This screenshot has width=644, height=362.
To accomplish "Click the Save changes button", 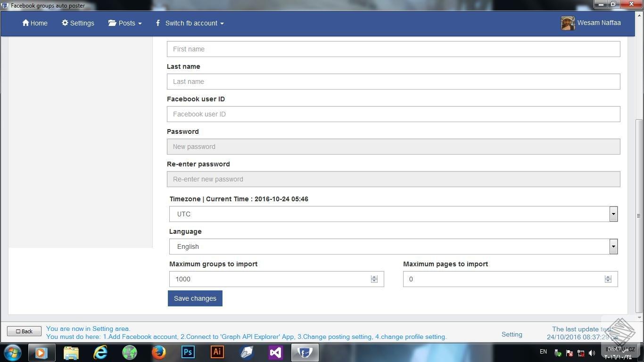I will click(195, 298).
